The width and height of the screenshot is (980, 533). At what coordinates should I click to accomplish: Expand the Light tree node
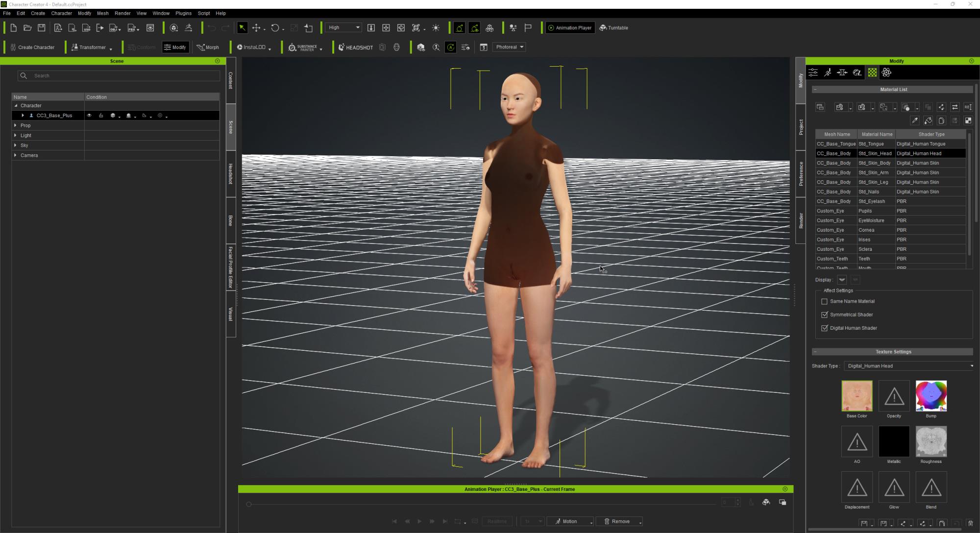point(16,135)
